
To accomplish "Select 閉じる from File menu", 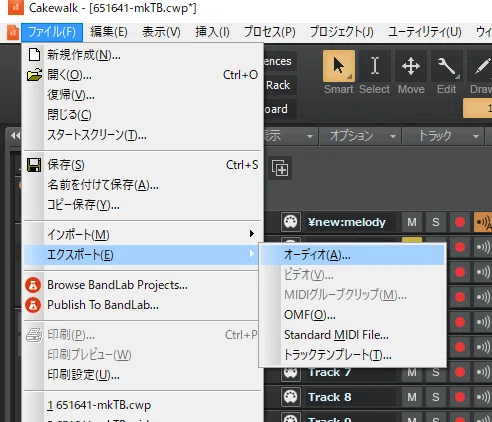I will pos(143,115).
